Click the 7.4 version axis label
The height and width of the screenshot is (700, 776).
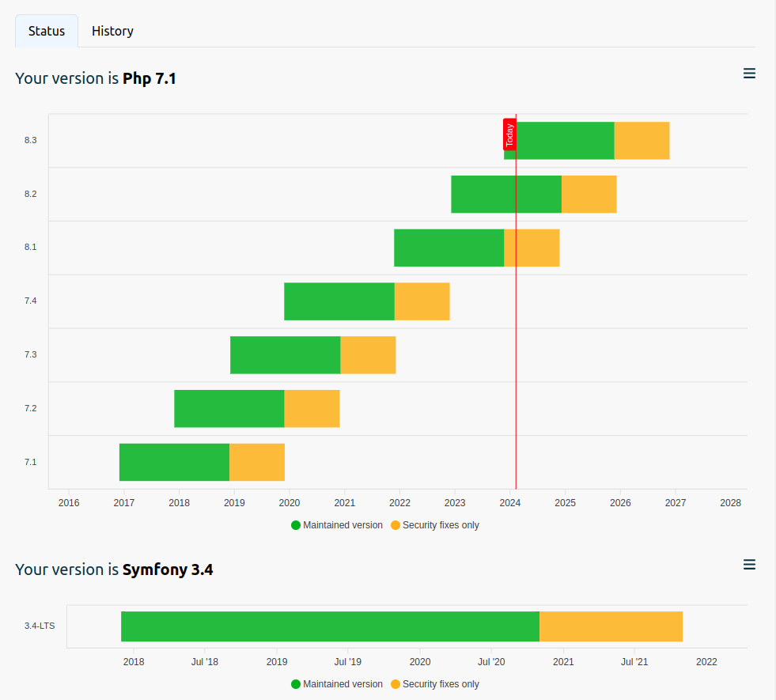pyautogui.click(x=31, y=301)
